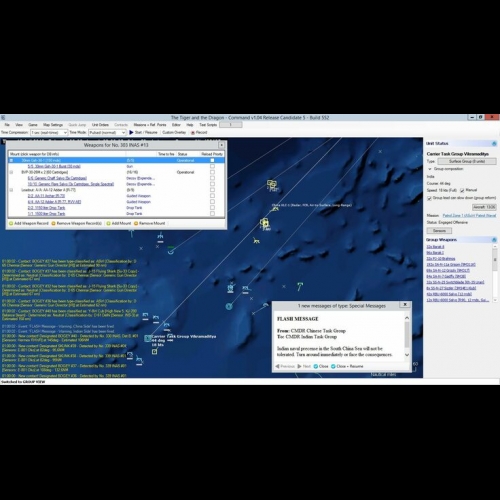Click the Aircraft button in Unit Status
Viewport: 500px width, 500px height.
pos(484,207)
